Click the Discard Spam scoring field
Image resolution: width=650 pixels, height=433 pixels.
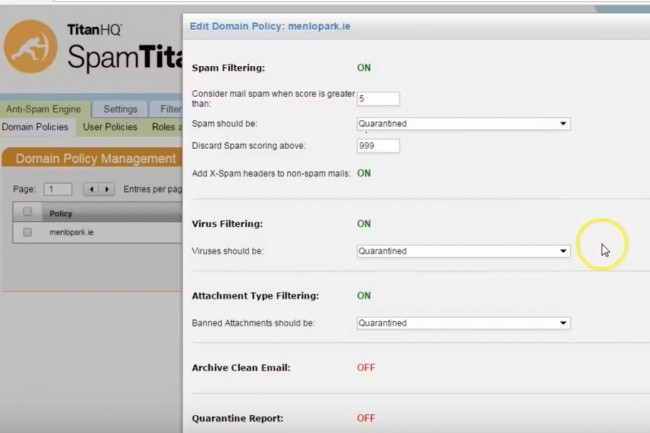coord(378,146)
